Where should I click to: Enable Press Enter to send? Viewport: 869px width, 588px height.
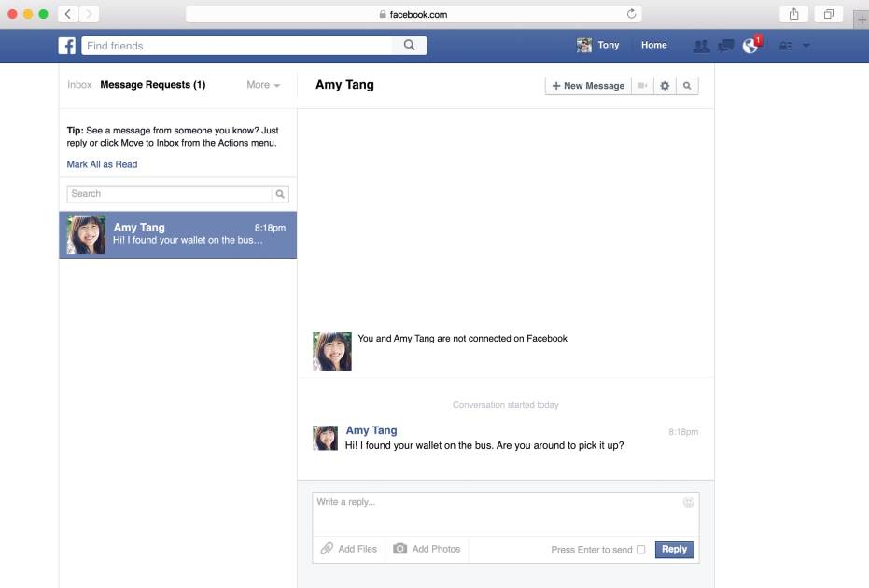click(641, 550)
